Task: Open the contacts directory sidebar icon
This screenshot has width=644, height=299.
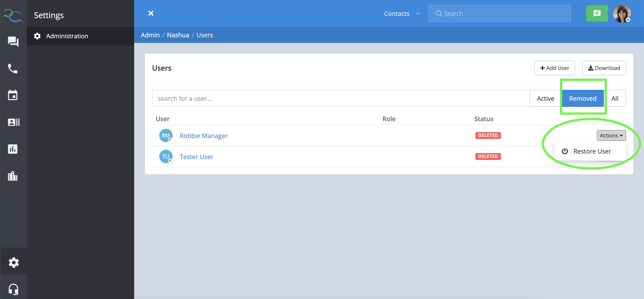Action: (x=13, y=122)
